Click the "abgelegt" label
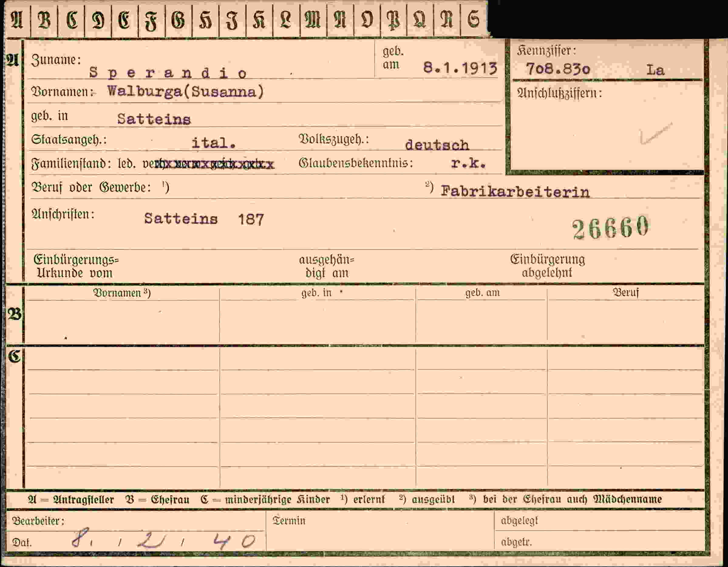Viewport: 728px width, 567px height. 519,520
